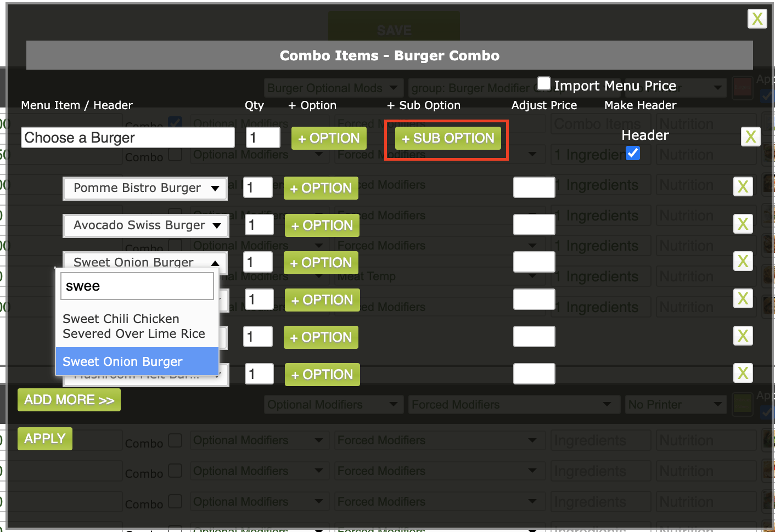
Task: Uncheck the Header checkbox
Action: [633, 154]
